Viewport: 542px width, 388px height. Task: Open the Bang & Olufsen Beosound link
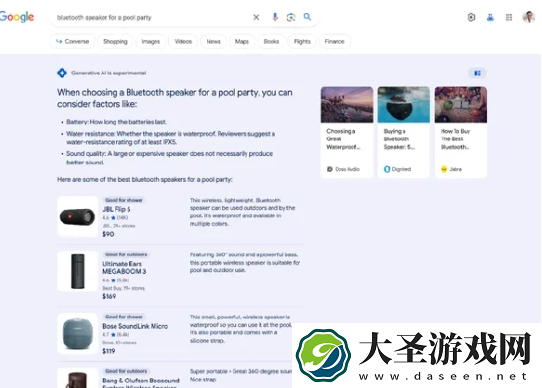tap(141, 382)
